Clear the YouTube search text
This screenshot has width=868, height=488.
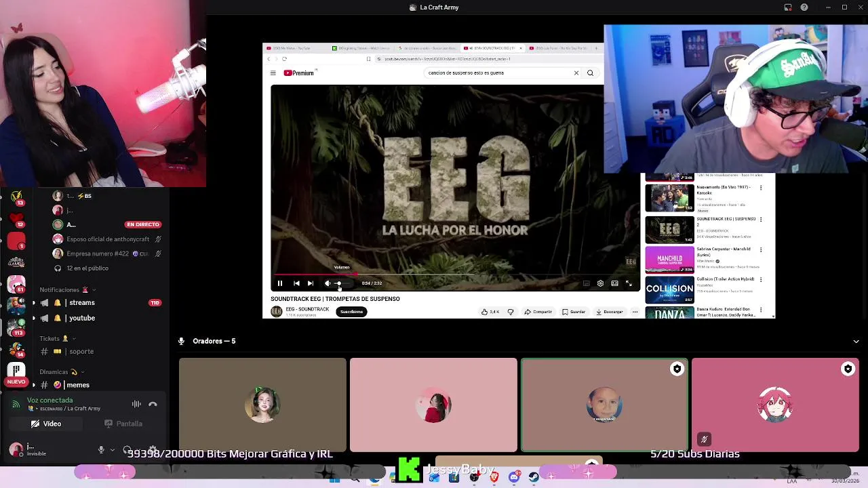pos(576,73)
